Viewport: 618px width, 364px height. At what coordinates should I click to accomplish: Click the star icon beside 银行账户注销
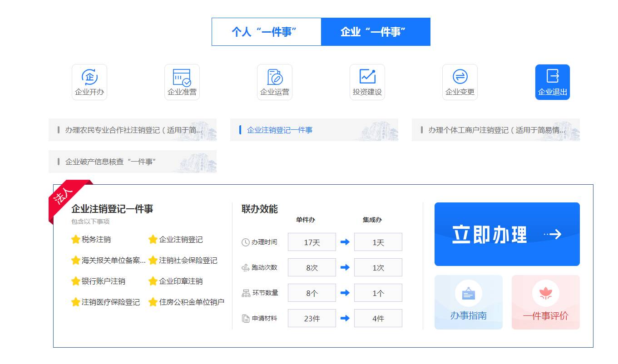click(x=76, y=281)
